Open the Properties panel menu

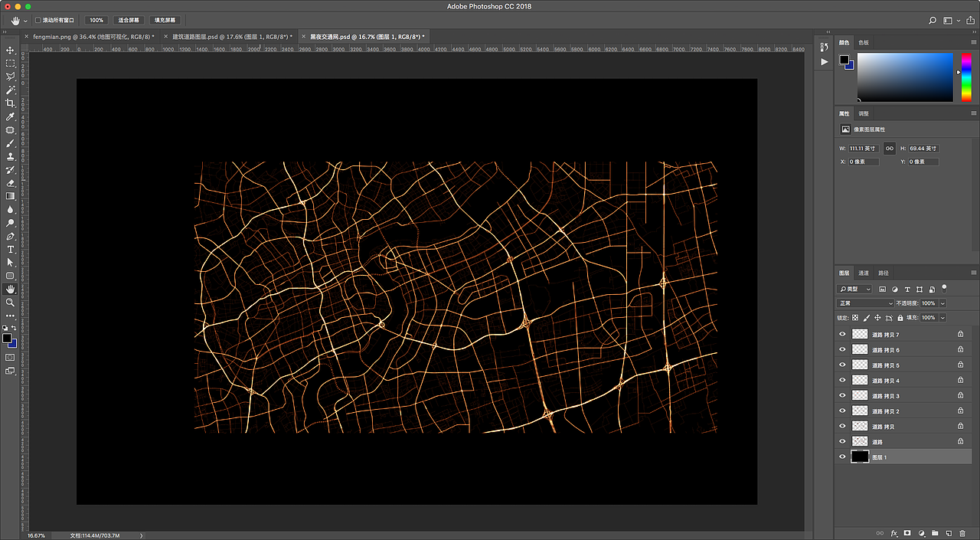click(x=973, y=113)
